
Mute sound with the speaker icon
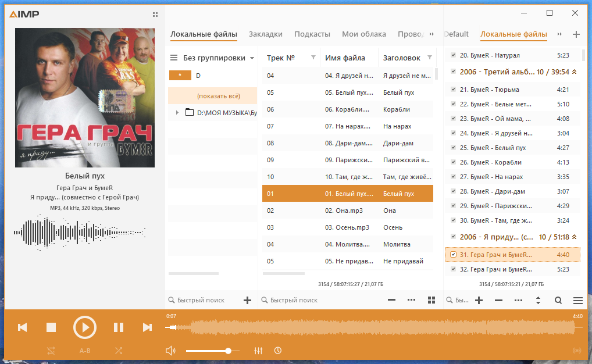tap(170, 351)
